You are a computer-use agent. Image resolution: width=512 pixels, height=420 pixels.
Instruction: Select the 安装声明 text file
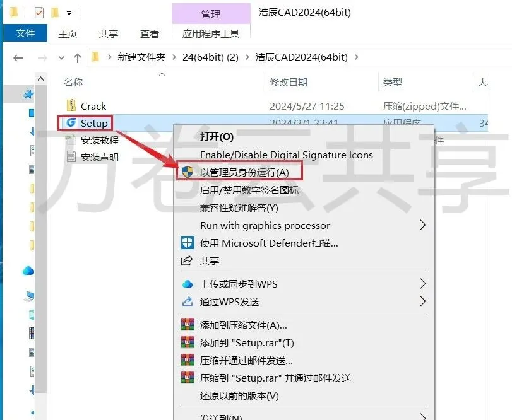[99, 157]
